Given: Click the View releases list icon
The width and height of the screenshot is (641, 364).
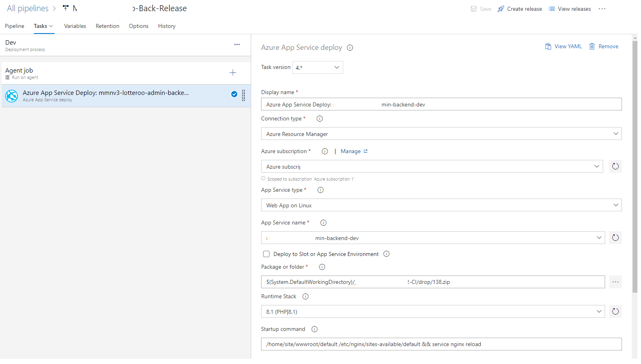Looking at the screenshot, I should point(552,9).
